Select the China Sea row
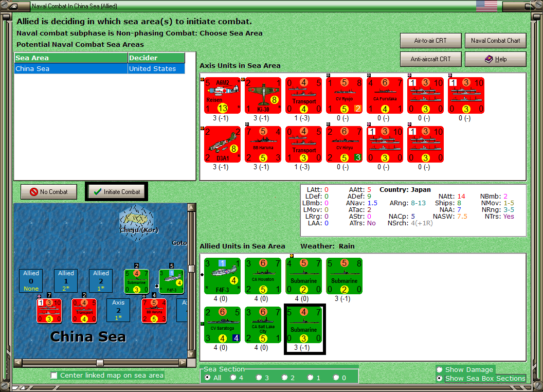Viewport: 543px width, 392px height. pyautogui.click(x=100, y=68)
